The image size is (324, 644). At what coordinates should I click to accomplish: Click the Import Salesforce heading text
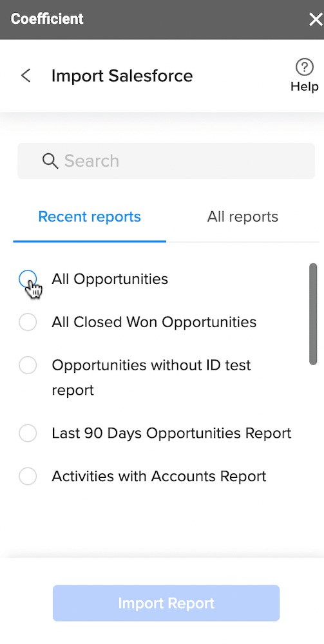(122, 76)
